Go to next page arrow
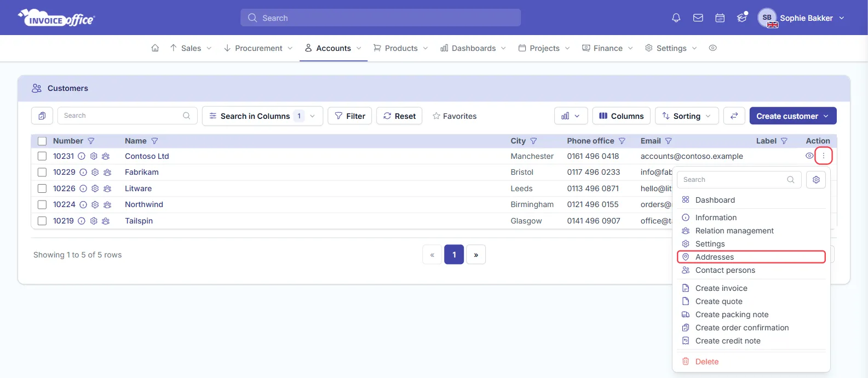868x378 pixels. pyautogui.click(x=476, y=255)
